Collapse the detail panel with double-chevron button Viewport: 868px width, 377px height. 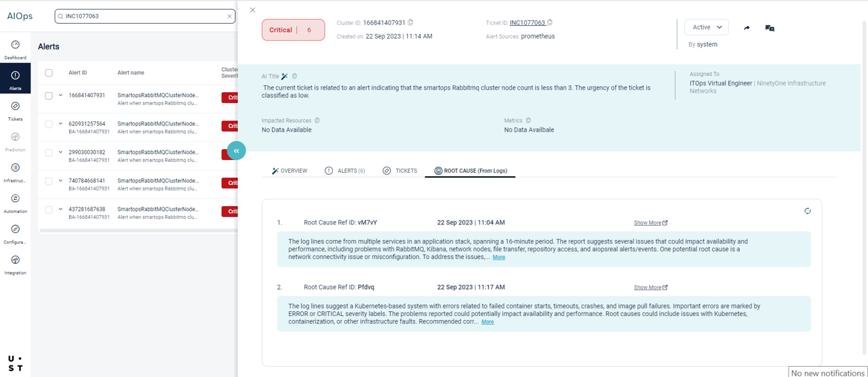pos(236,151)
